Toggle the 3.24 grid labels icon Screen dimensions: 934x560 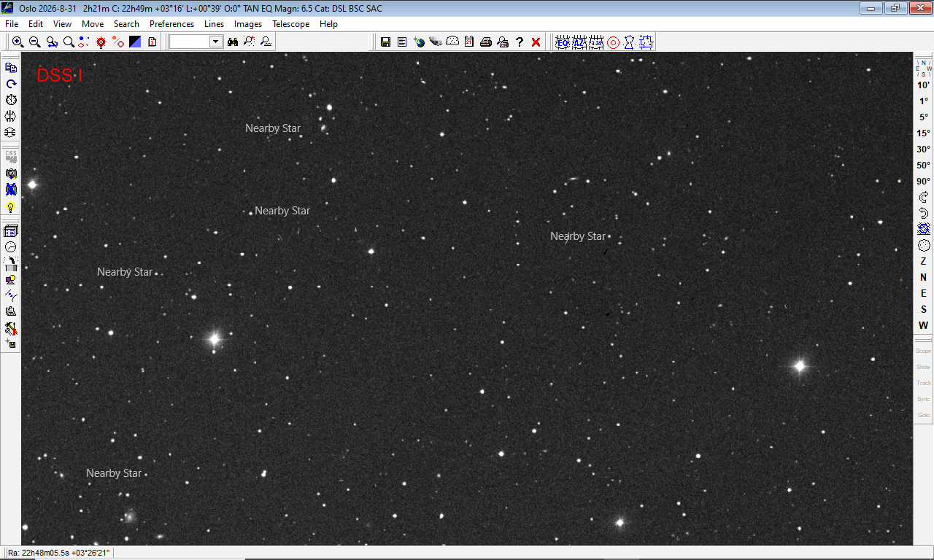596,42
